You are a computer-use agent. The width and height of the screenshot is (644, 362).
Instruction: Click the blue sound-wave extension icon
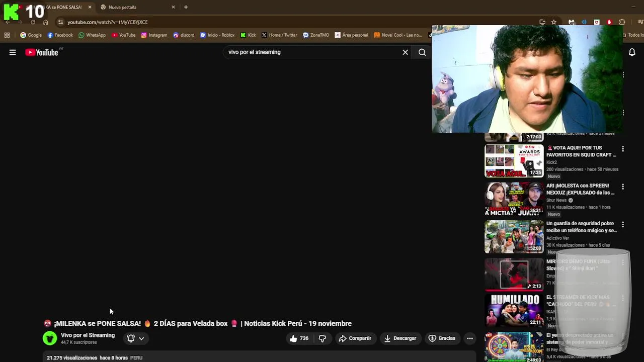click(x=584, y=22)
